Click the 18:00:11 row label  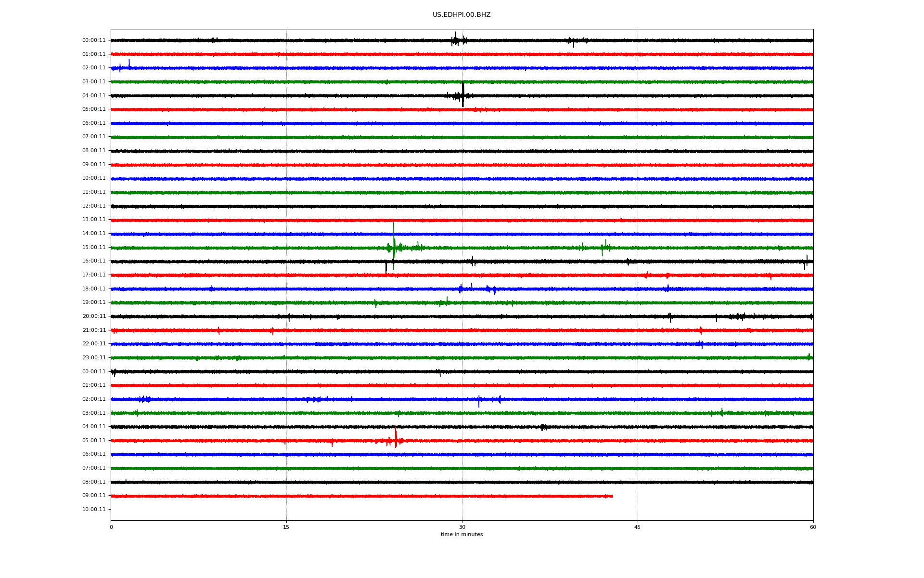point(94,289)
